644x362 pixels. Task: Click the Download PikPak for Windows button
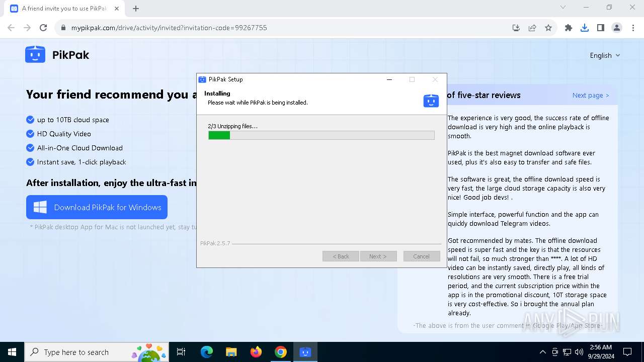(97, 207)
